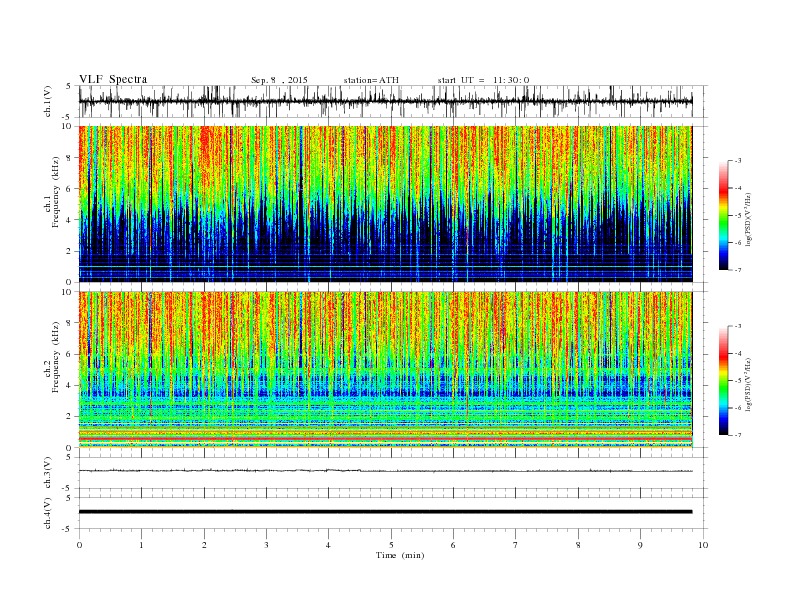Viewport: 792px width, 612px height.
Task: Click the ch.1 "Frequency (kHz)" axis label
Action: coord(56,192)
